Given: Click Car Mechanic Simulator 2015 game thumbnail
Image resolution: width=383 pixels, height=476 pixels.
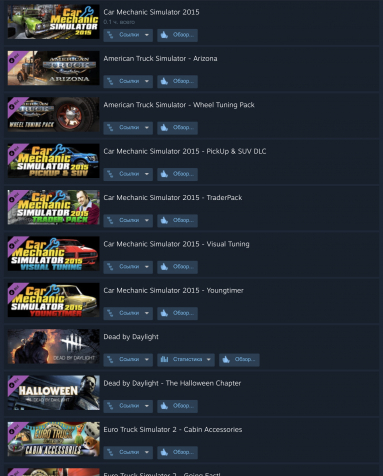Looking at the screenshot, I should [x=53, y=22].
